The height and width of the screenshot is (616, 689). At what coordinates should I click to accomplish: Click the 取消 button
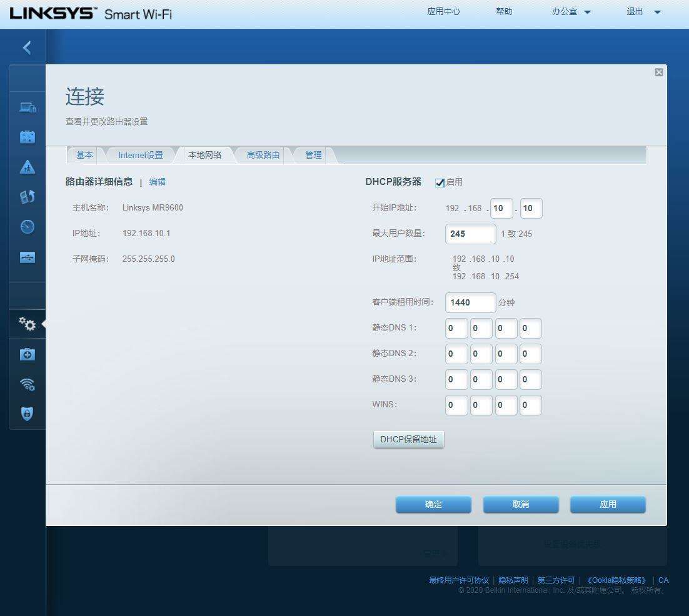[x=521, y=504]
